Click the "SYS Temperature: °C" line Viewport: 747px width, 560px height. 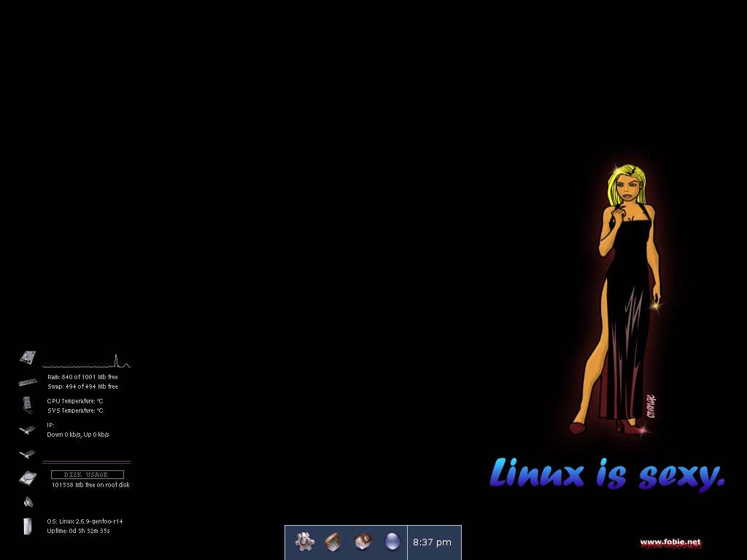click(x=75, y=411)
